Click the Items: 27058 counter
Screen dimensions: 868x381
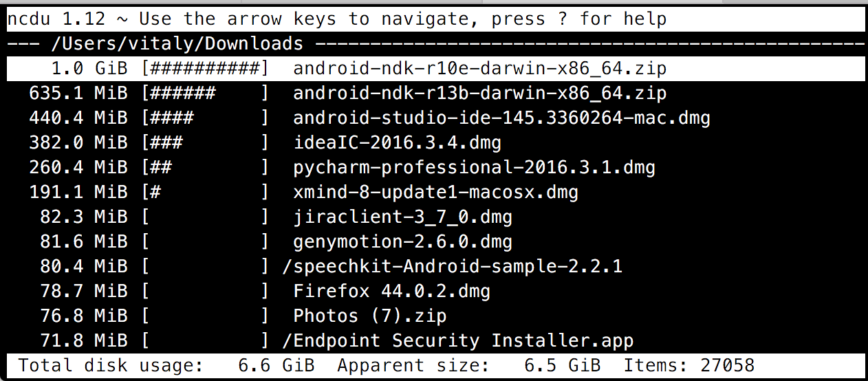[688, 365]
